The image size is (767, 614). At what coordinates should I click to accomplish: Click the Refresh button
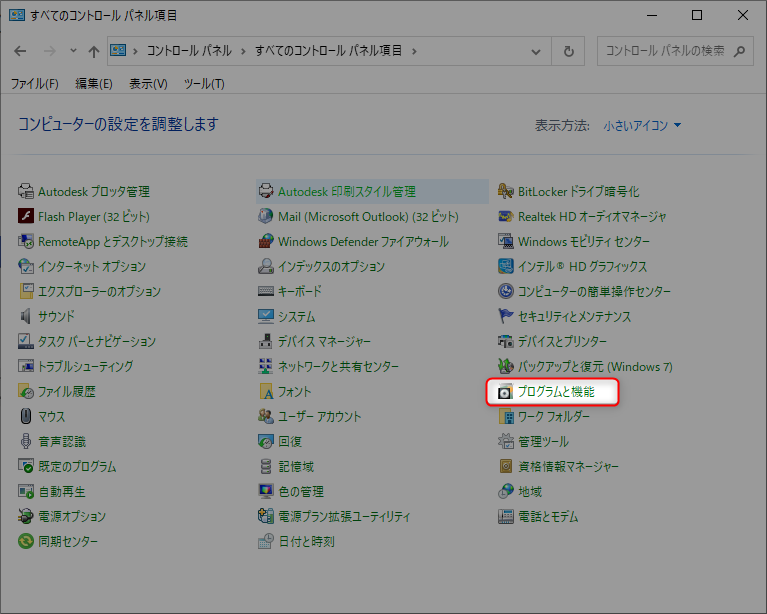[568, 51]
